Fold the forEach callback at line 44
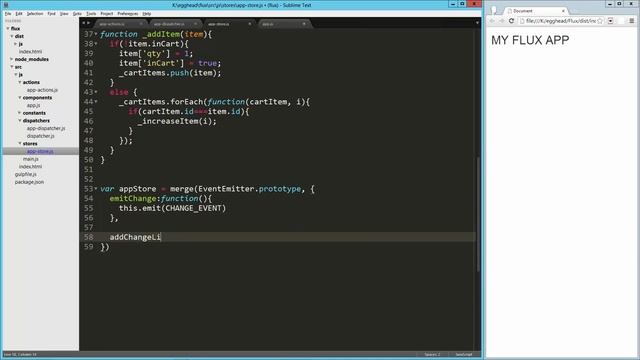Viewport: 640px width, 360px height. [x=96, y=102]
